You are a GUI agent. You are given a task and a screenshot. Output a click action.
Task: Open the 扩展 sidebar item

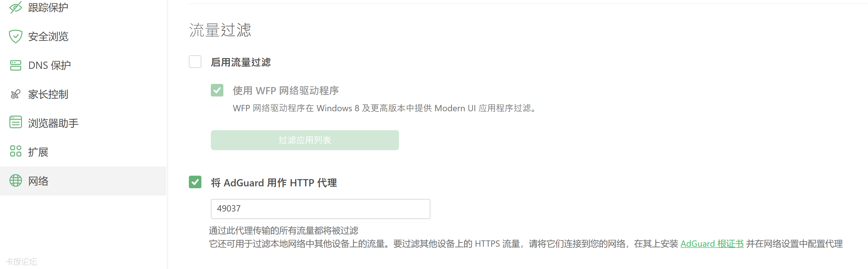click(38, 152)
